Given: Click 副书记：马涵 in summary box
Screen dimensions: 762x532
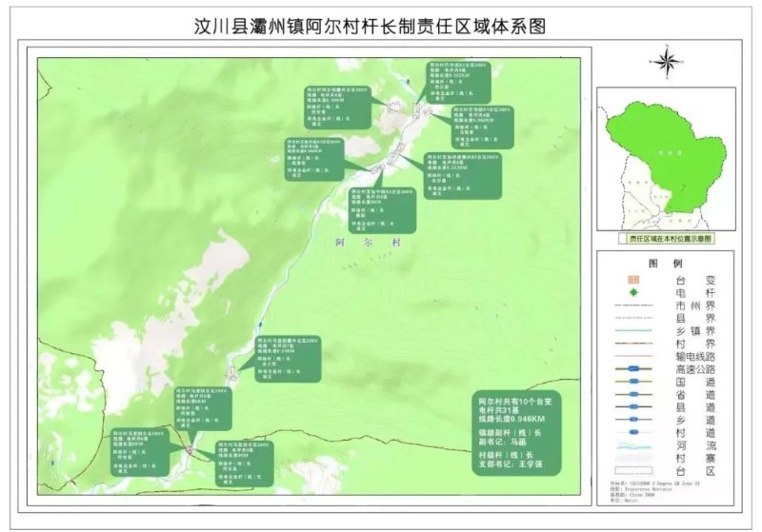Looking at the screenshot, I should [x=503, y=442].
